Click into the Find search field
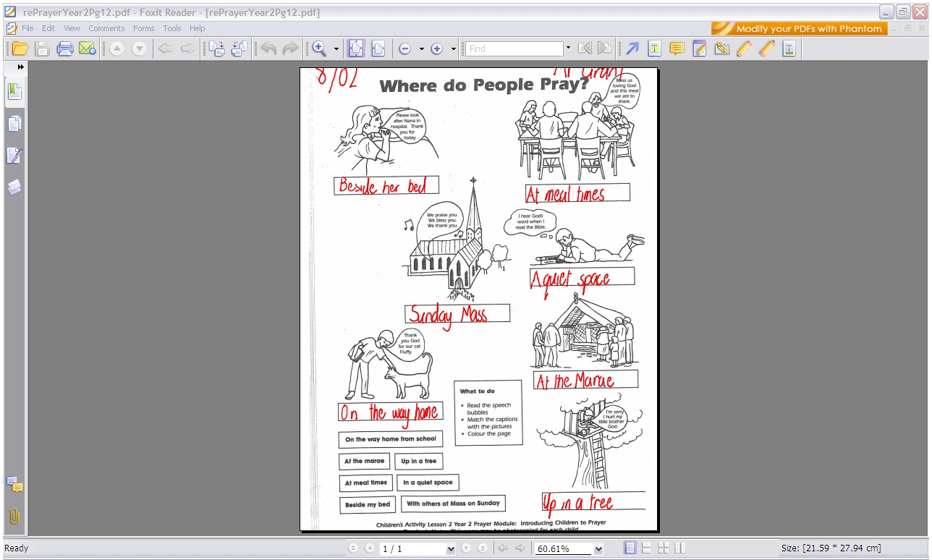 (x=514, y=48)
